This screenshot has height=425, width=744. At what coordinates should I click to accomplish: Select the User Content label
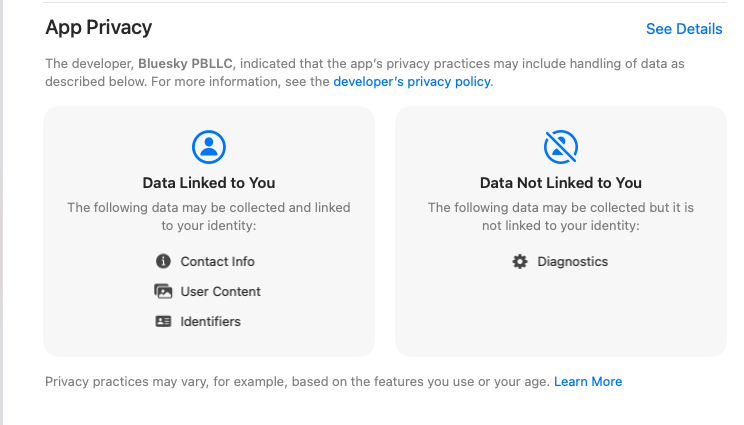coord(221,291)
